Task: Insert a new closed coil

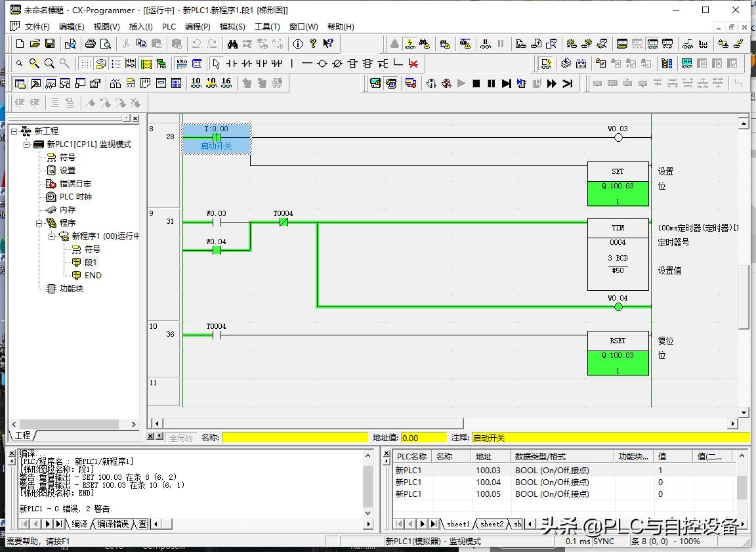Action: point(337,64)
